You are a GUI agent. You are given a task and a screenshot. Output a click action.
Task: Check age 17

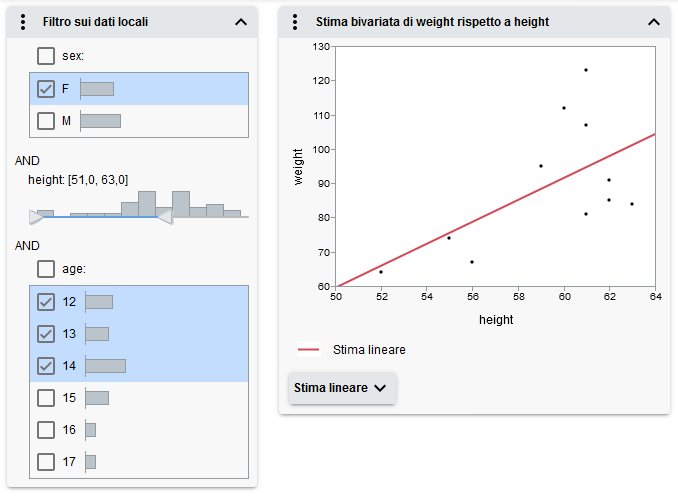(46, 462)
